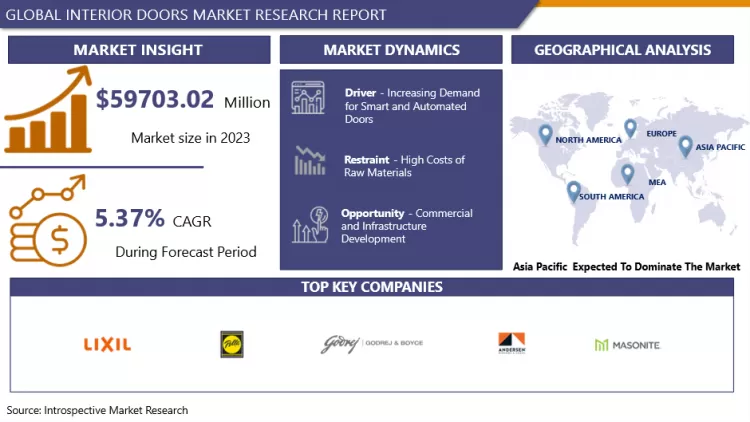
Task: Click the 5.37% CAGR value
Action: 130,218
